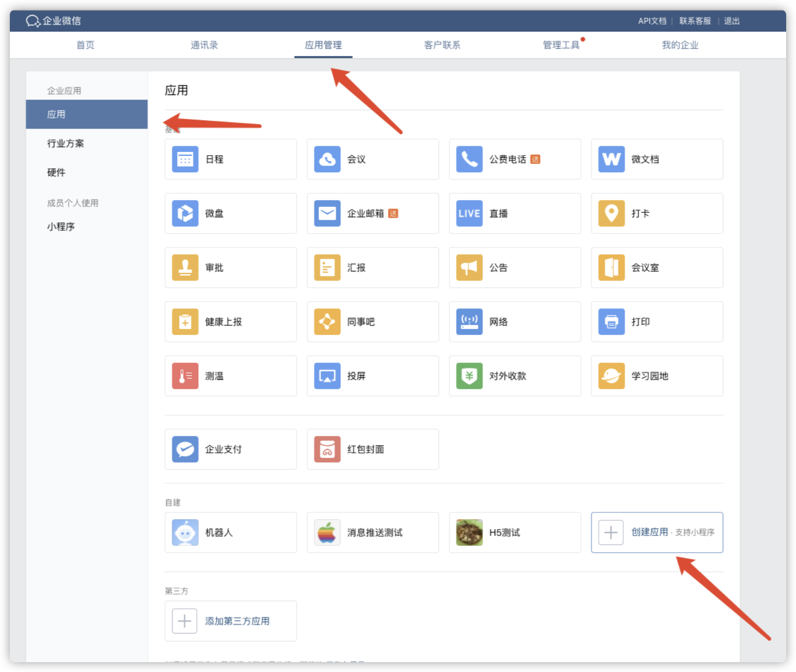Click the 消息推送测试 label
Image resolution: width=796 pixels, height=672 pixels.
tap(375, 533)
